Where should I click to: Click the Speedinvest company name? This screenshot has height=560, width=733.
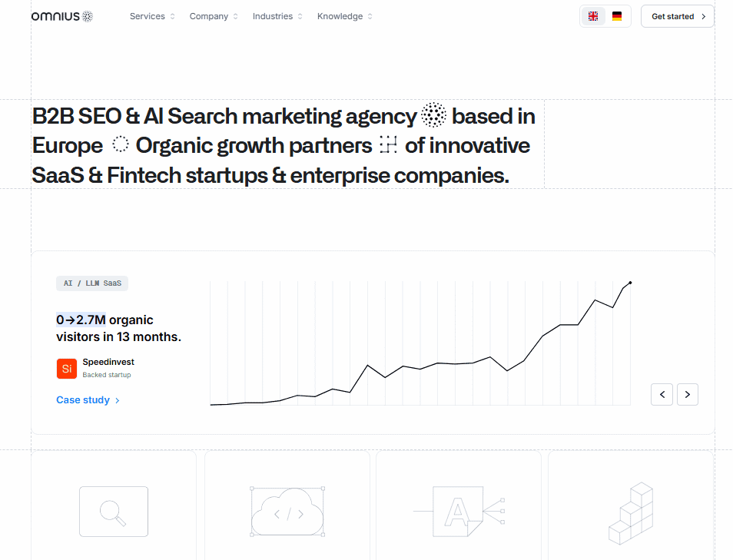pyautogui.click(x=108, y=362)
